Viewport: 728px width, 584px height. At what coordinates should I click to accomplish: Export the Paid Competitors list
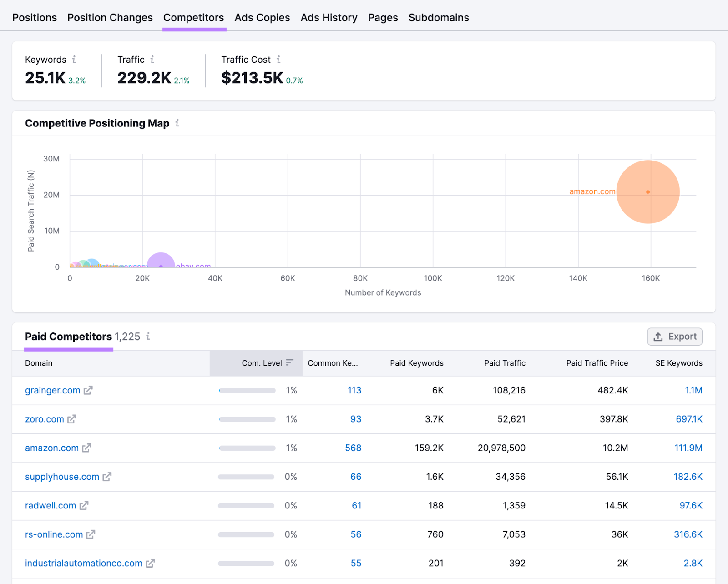(x=675, y=337)
